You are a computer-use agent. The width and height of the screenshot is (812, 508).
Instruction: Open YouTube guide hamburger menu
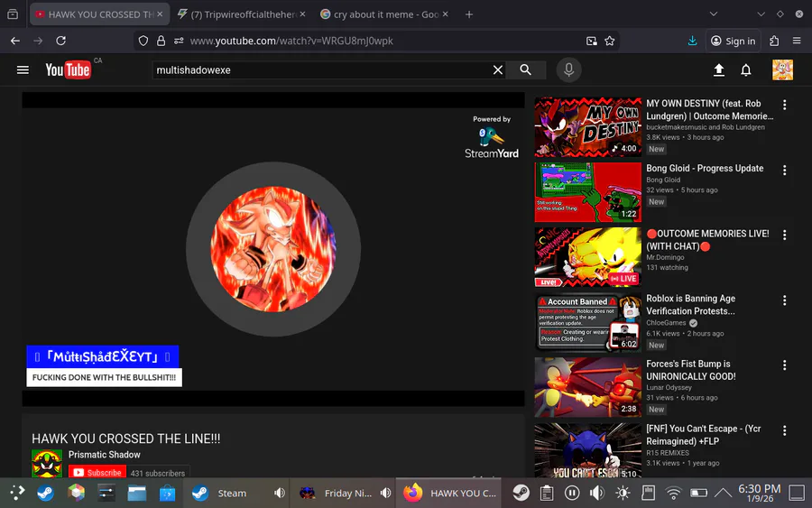[x=23, y=69]
